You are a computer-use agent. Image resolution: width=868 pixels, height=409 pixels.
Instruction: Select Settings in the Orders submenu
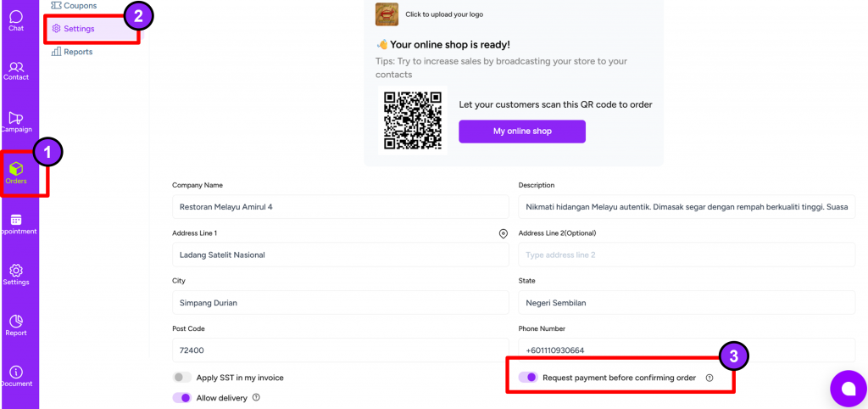tap(79, 29)
